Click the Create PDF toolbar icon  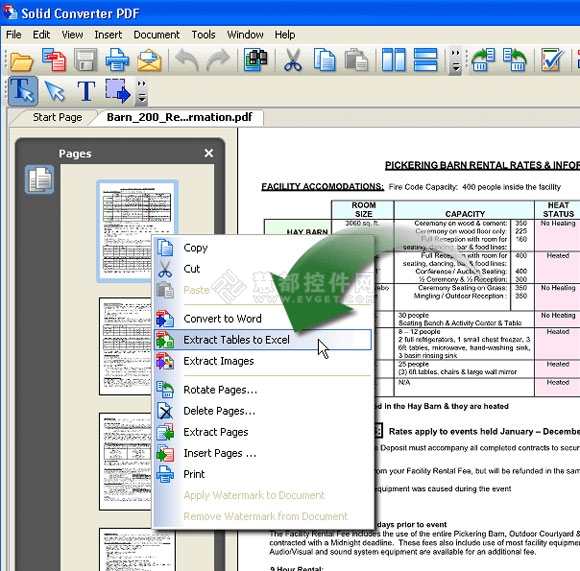(54, 60)
